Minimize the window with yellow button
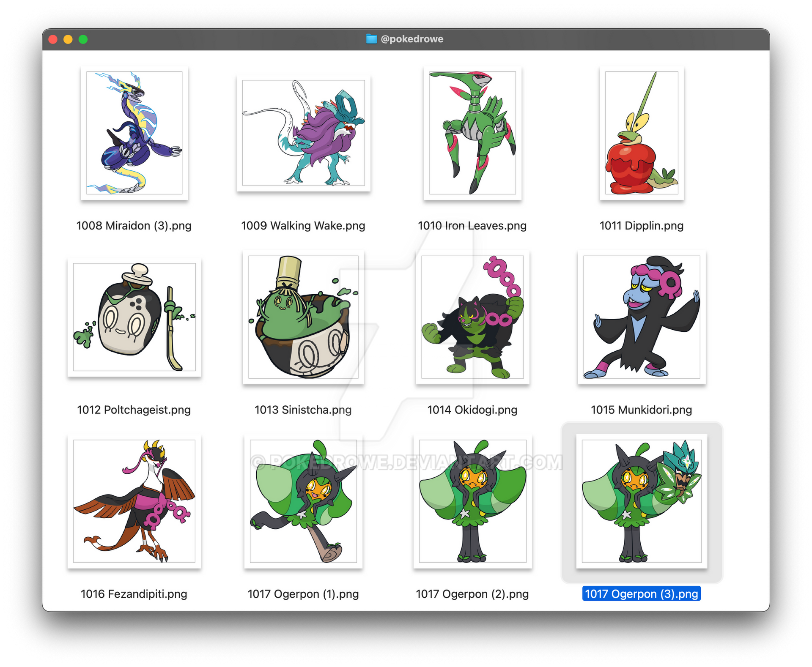This screenshot has width=812, height=667. (x=68, y=39)
